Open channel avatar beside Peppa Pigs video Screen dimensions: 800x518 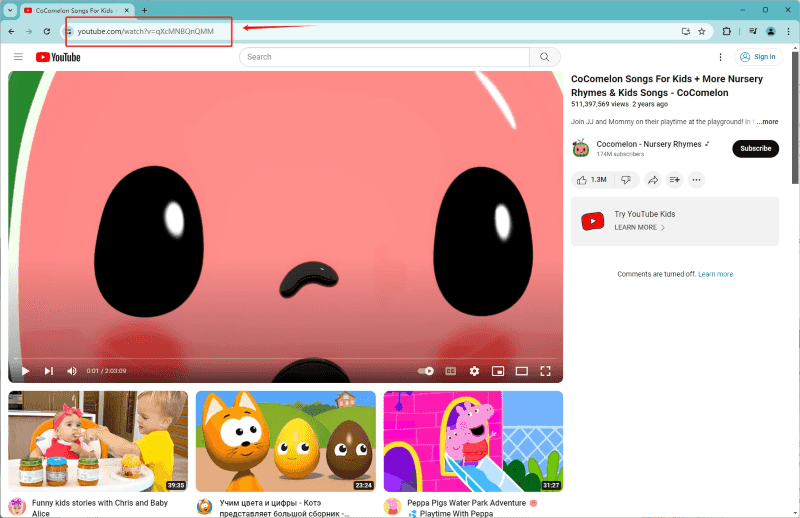pos(392,507)
